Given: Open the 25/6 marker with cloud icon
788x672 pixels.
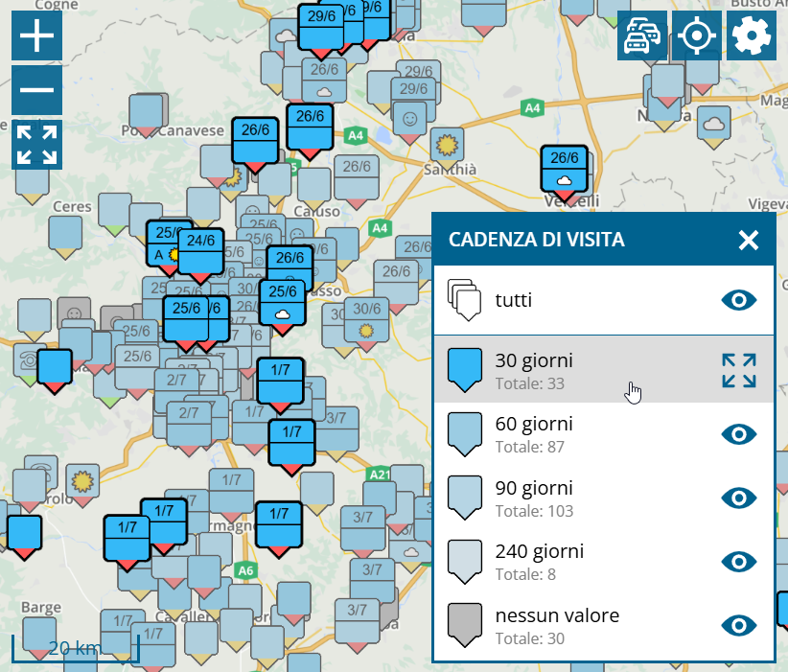Looking at the screenshot, I should pos(283,308).
